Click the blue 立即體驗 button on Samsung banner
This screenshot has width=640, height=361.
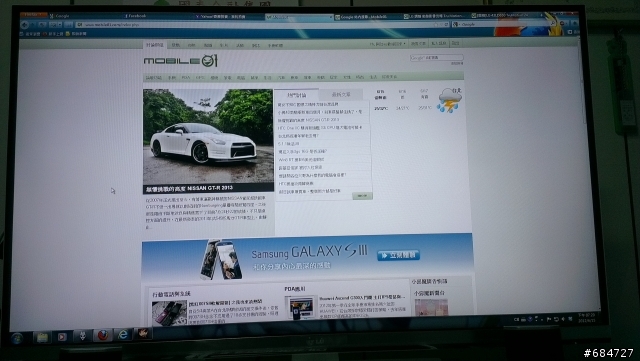pyautogui.click(x=398, y=255)
